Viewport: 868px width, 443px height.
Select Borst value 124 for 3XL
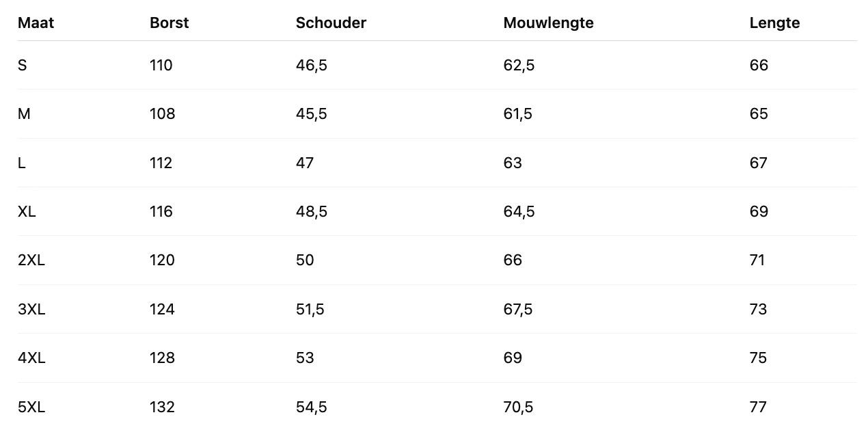[x=162, y=309]
